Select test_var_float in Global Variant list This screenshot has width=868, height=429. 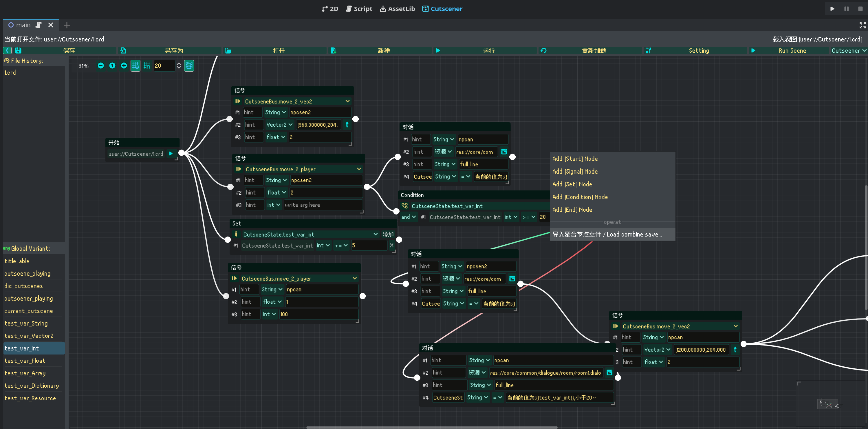point(25,361)
